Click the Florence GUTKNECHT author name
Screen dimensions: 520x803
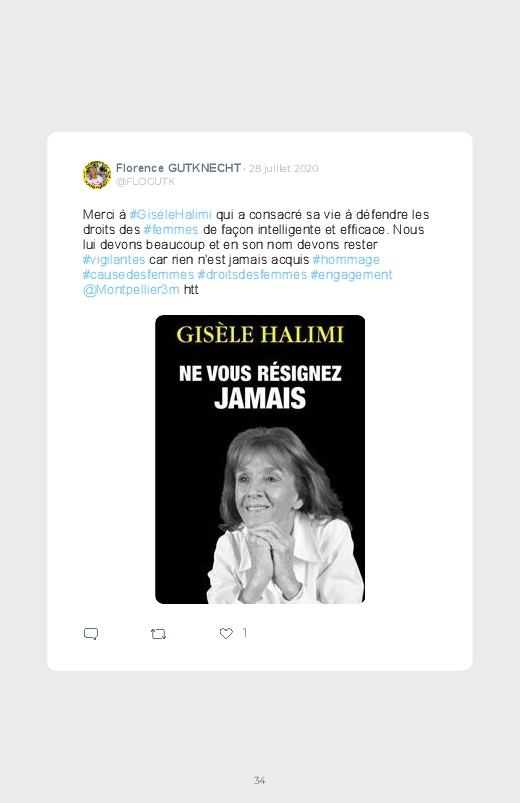(x=178, y=168)
